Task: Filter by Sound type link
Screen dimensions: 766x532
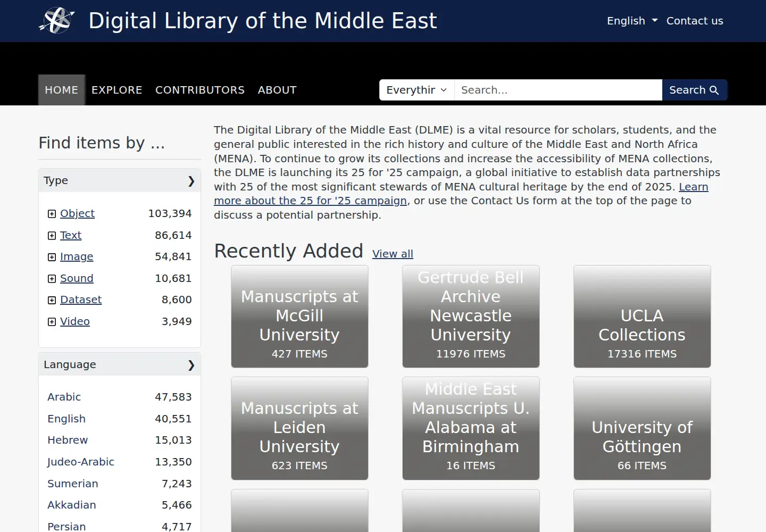Action: point(77,278)
